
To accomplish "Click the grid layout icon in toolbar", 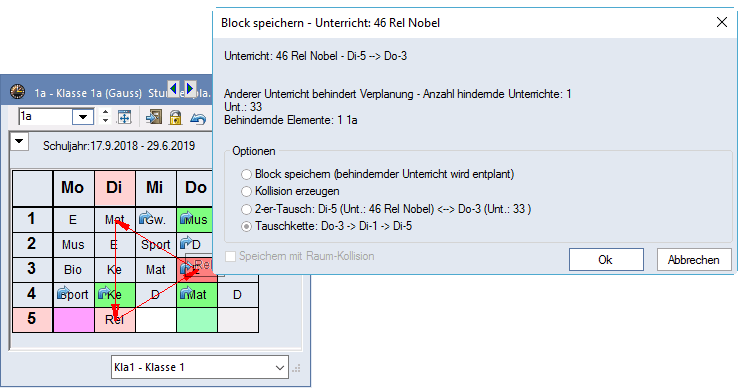I will pyautogui.click(x=125, y=117).
